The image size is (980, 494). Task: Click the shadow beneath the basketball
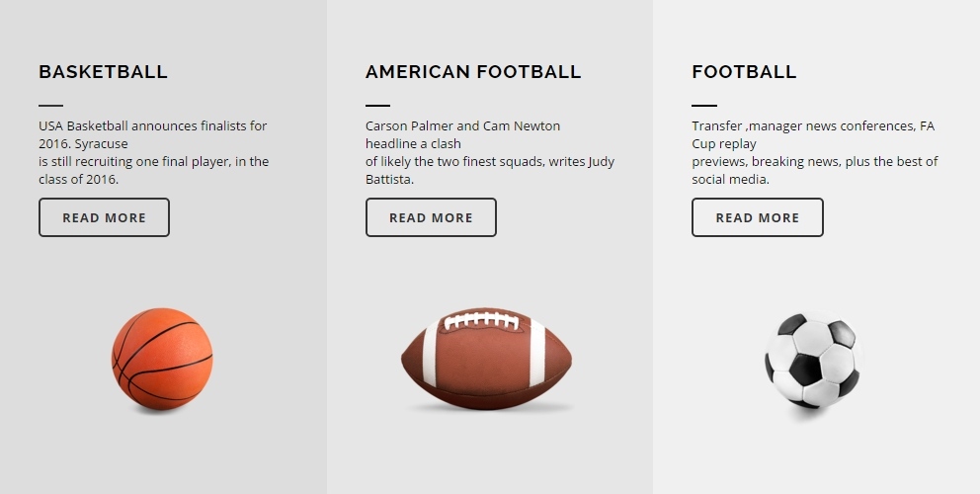[x=159, y=410]
